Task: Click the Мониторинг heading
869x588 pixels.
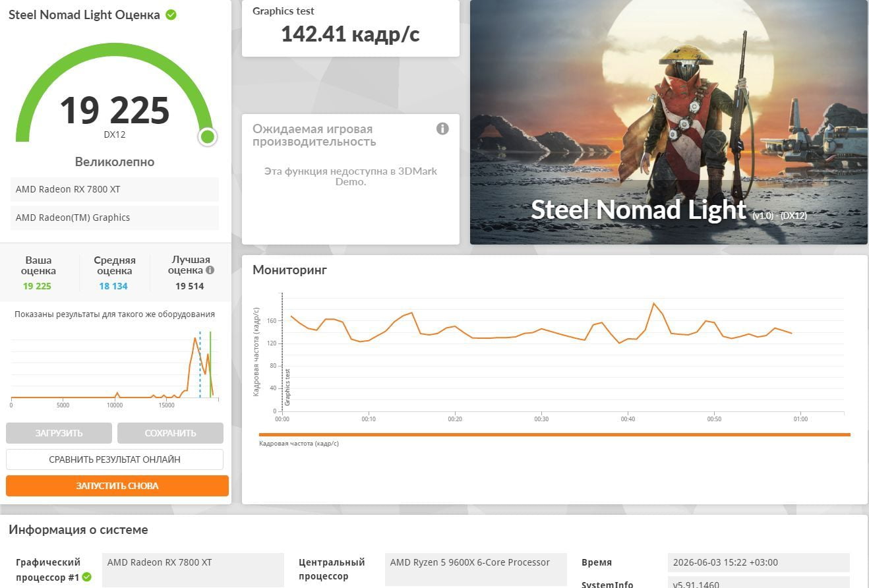Action: pos(290,270)
